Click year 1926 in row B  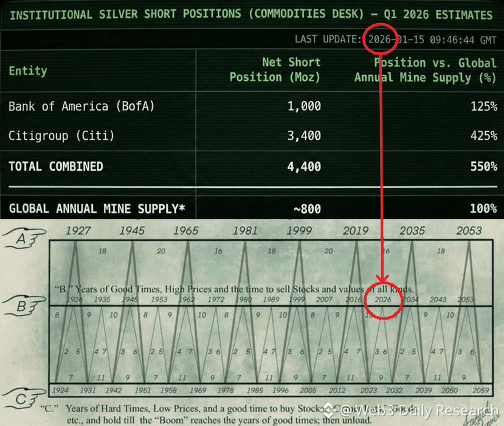point(74,300)
